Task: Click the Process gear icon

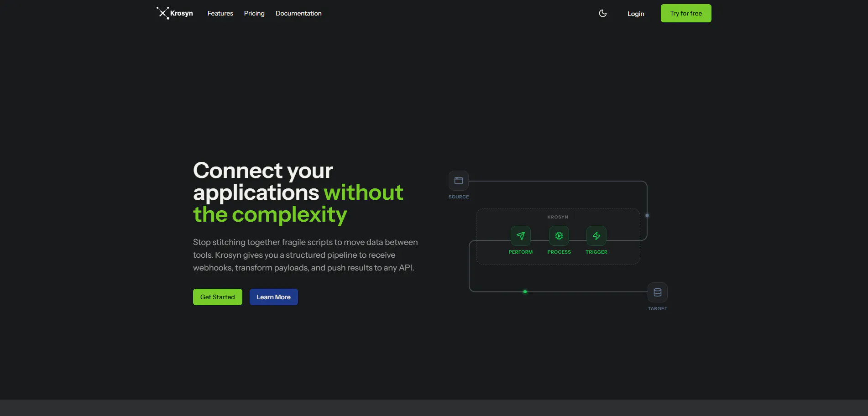Action: point(559,236)
